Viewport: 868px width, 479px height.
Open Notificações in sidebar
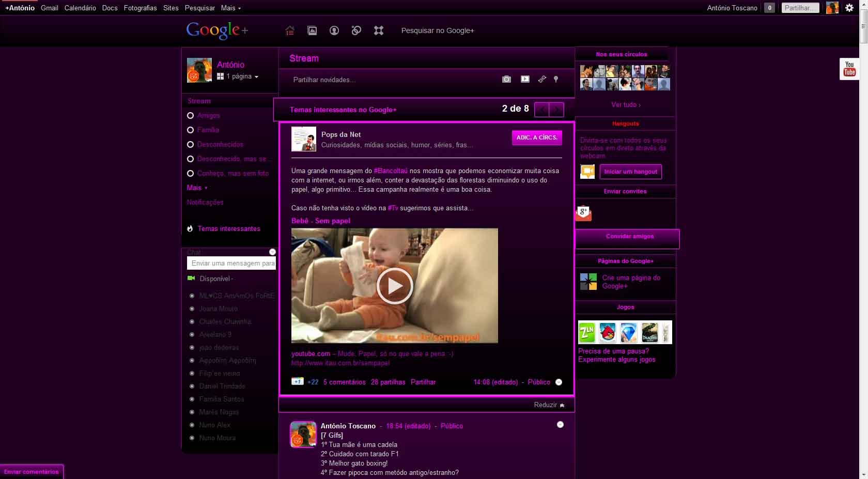205,202
